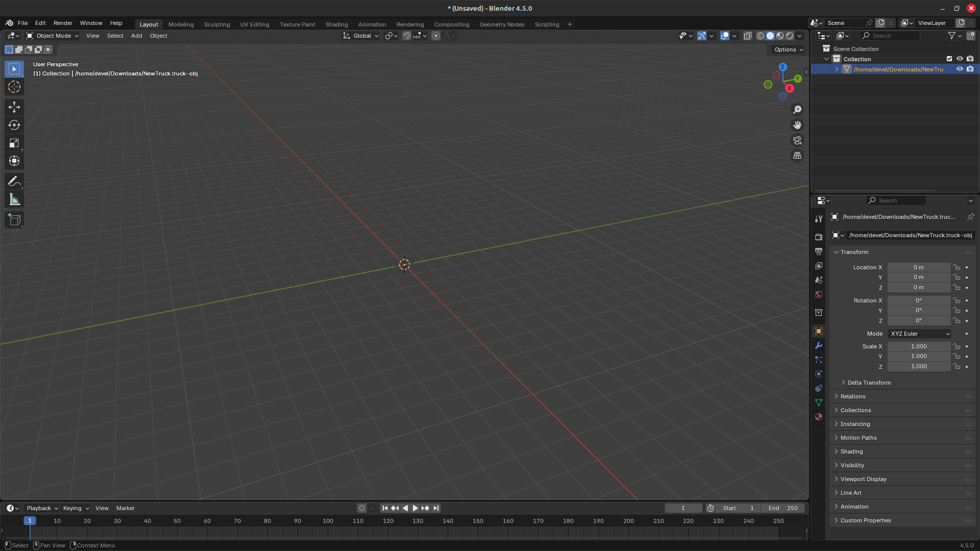
Task: Open the viewport Options dropdown
Action: click(x=789, y=49)
